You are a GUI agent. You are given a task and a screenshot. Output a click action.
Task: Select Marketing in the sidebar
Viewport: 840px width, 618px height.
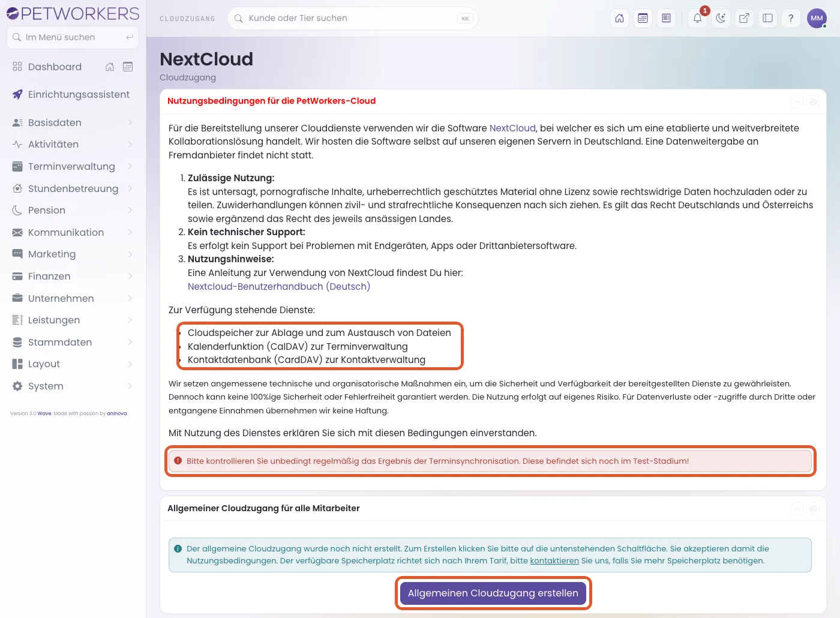pyautogui.click(x=73, y=254)
